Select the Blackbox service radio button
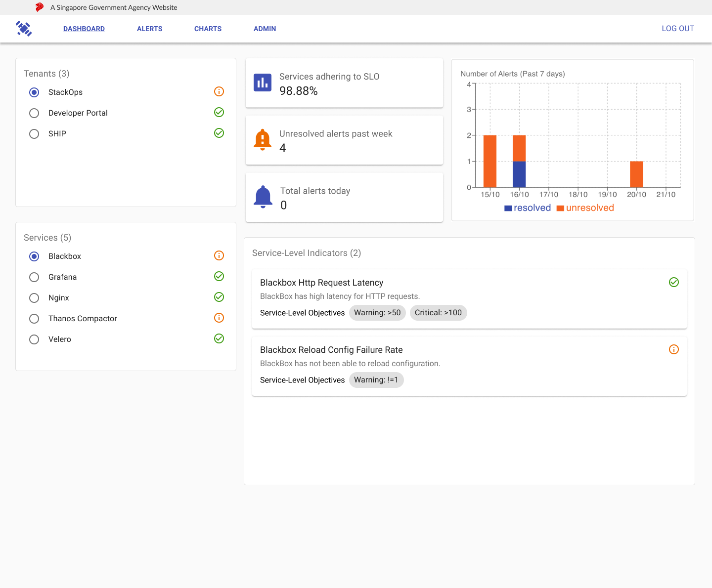Screen dimensions: 712x588 click(x=34, y=256)
